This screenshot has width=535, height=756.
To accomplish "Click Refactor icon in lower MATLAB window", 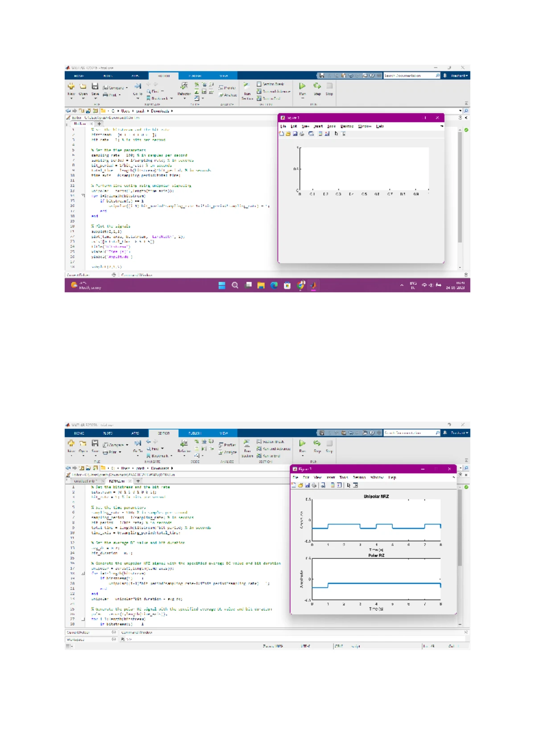I will 184,443.
